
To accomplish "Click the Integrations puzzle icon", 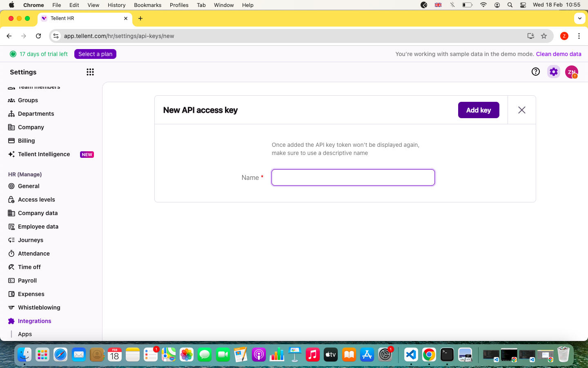I will pos(11,321).
